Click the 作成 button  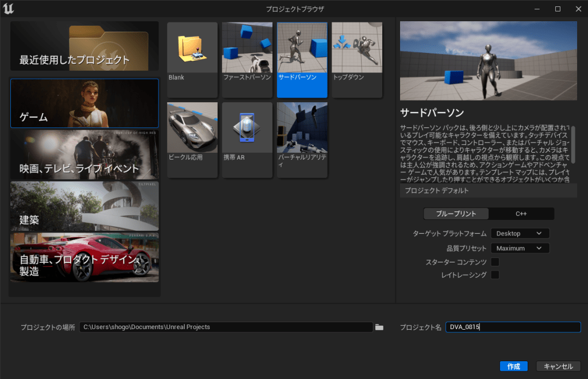click(x=513, y=366)
